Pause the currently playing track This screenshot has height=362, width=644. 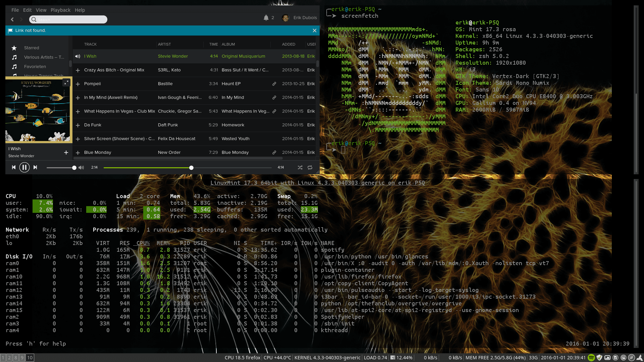coord(24,167)
